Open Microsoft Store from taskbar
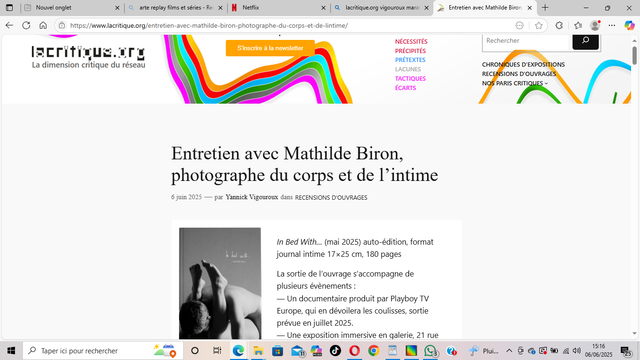The height and width of the screenshot is (360, 640). (x=278, y=351)
